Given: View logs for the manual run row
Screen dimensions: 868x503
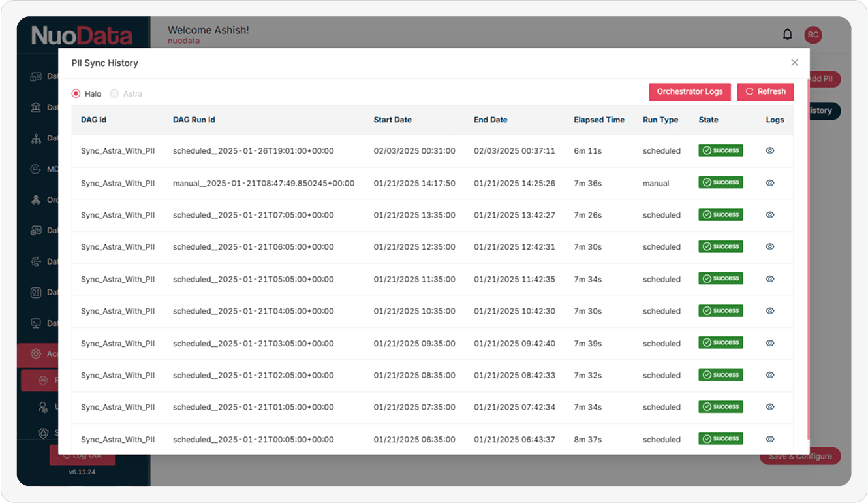Looking at the screenshot, I should coord(770,183).
